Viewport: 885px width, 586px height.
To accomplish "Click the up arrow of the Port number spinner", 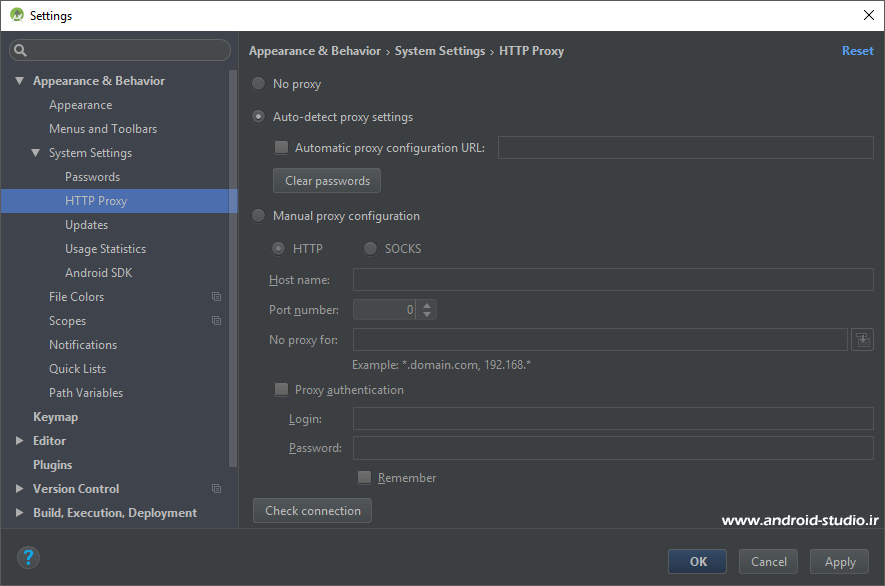I will point(427,304).
